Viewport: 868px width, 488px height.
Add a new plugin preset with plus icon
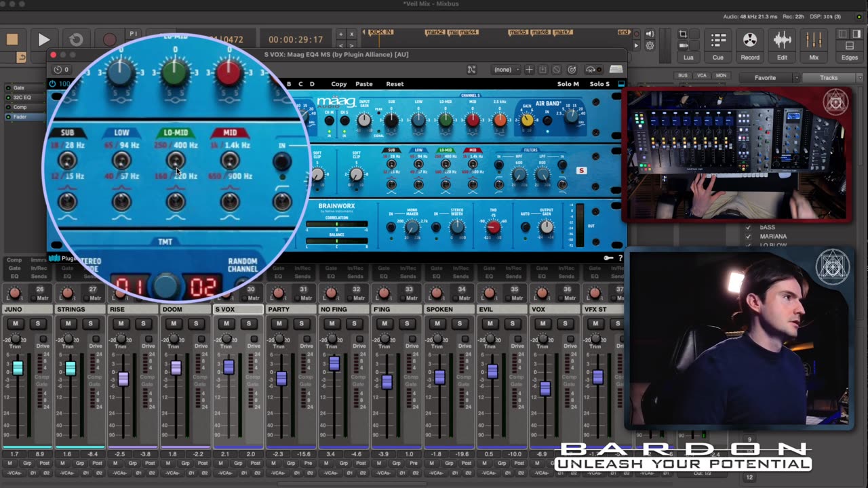[x=530, y=70]
